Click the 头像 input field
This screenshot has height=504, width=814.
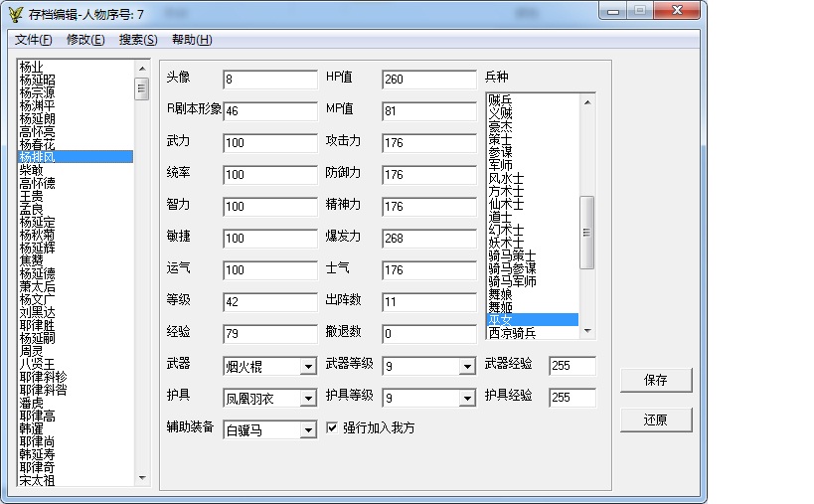pyautogui.click(x=270, y=80)
